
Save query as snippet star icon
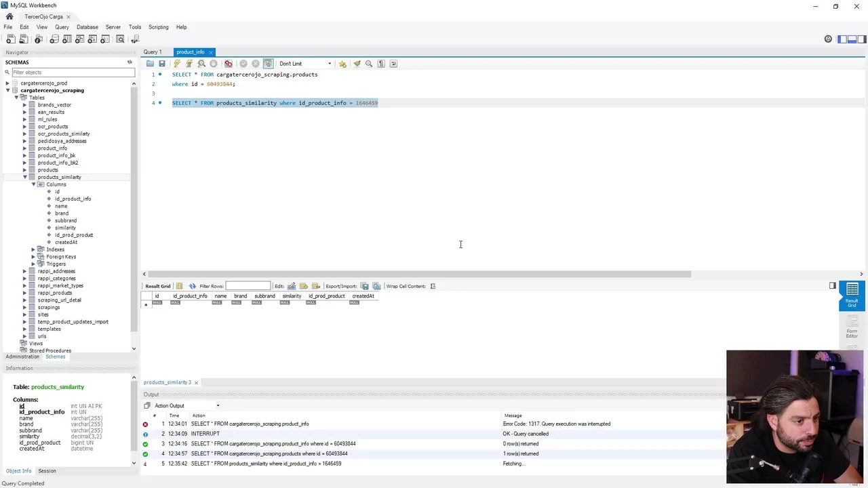click(342, 64)
